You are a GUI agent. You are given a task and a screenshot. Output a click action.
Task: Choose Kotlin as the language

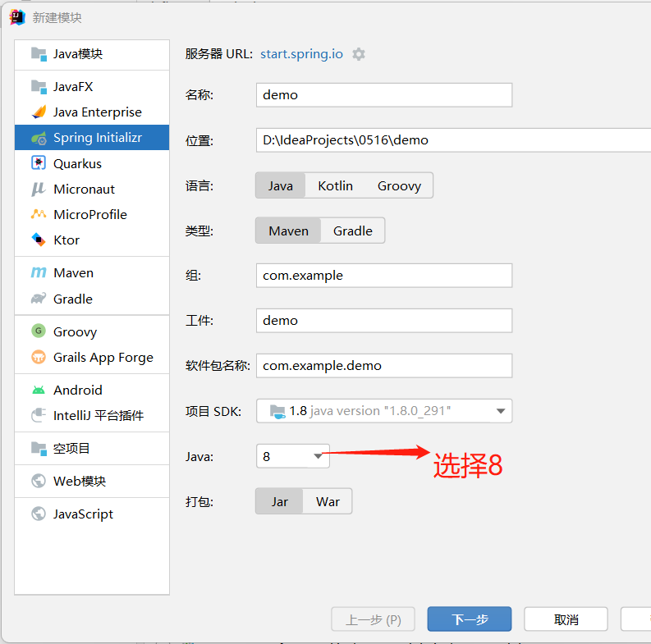(336, 185)
